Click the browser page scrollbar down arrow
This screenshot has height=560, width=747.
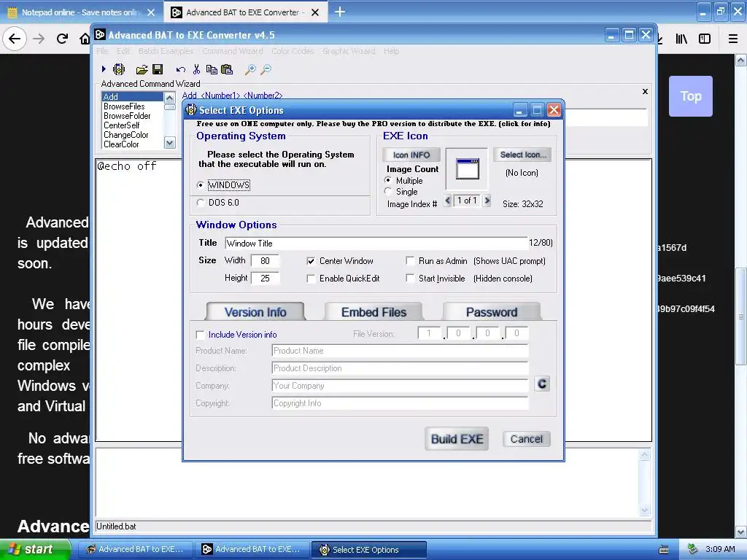click(x=741, y=532)
